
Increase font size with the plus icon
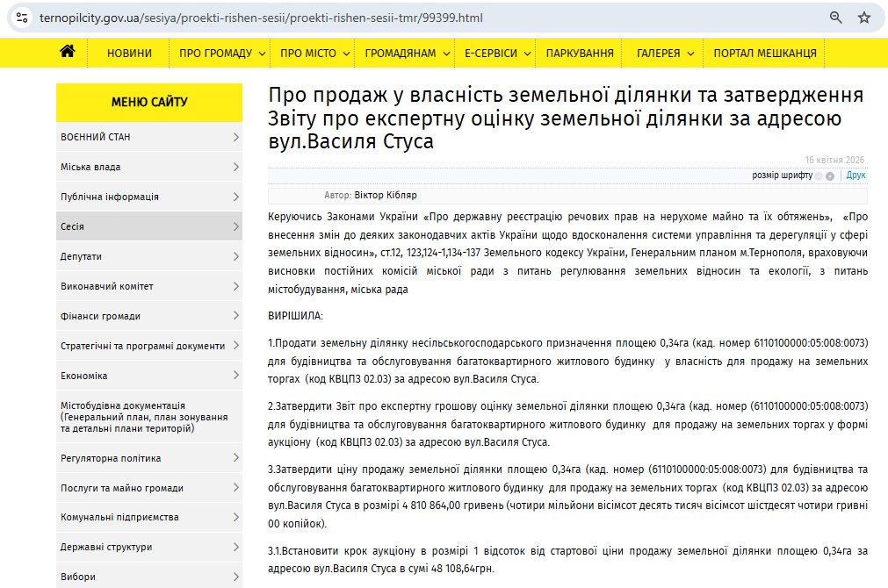pyautogui.click(x=830, y=176)
